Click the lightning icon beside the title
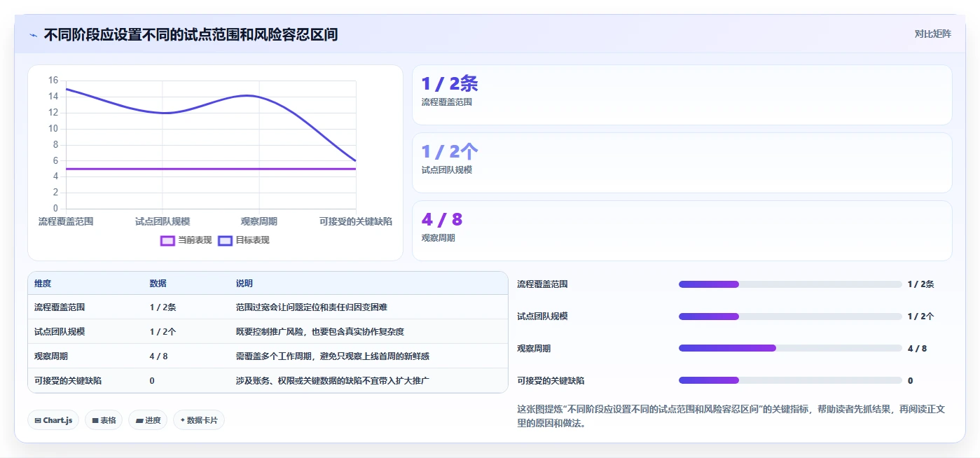This screenshot has width=980, height=458. pos(34,34)
